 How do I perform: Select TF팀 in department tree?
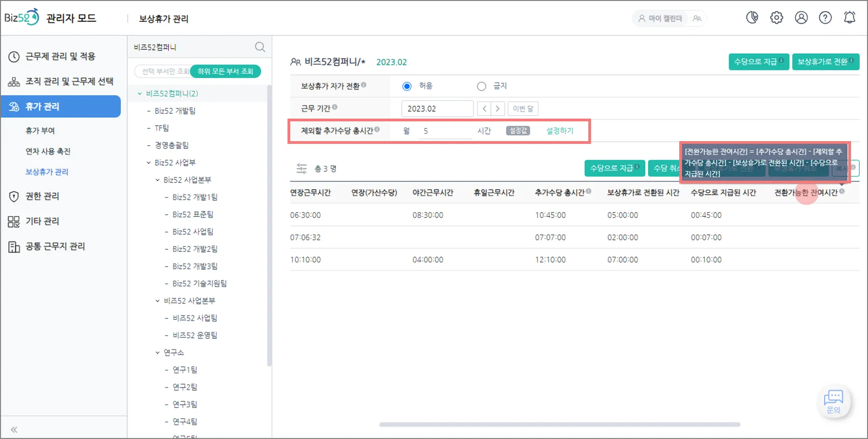tap(162, 128)
